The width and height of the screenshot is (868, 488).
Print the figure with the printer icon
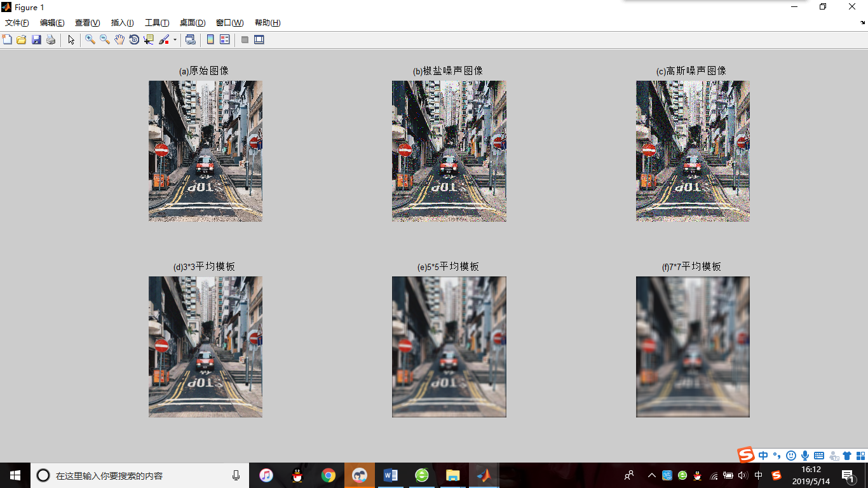click(51, 40)
